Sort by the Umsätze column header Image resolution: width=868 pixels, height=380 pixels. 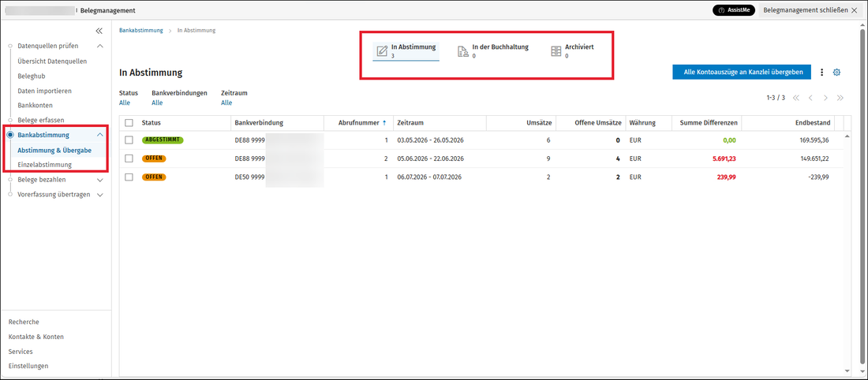(x=539, y=123)
